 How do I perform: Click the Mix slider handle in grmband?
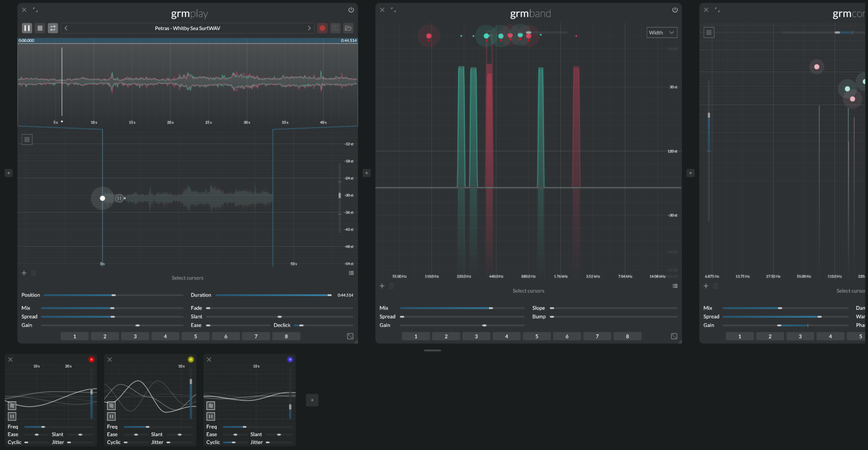coord(491,308)
